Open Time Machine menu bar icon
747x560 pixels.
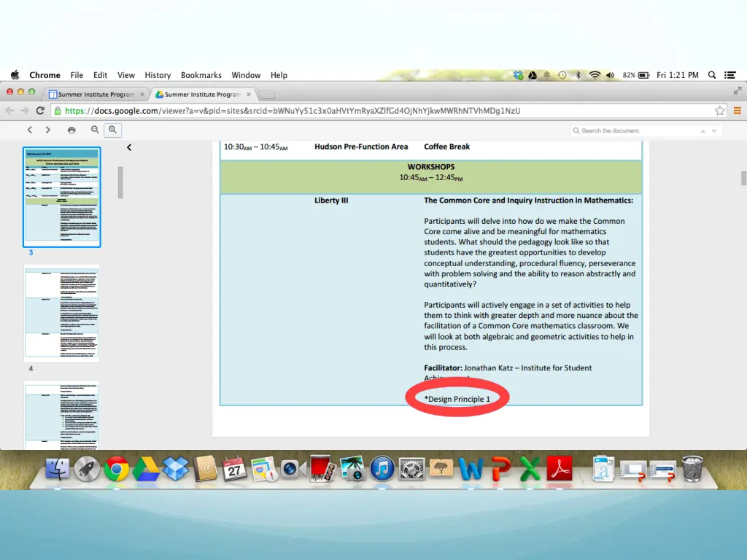click(x=562, y=75)
